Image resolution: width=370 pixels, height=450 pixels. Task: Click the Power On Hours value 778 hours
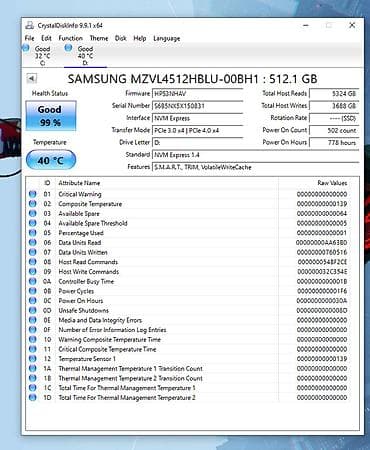[334, 143]
